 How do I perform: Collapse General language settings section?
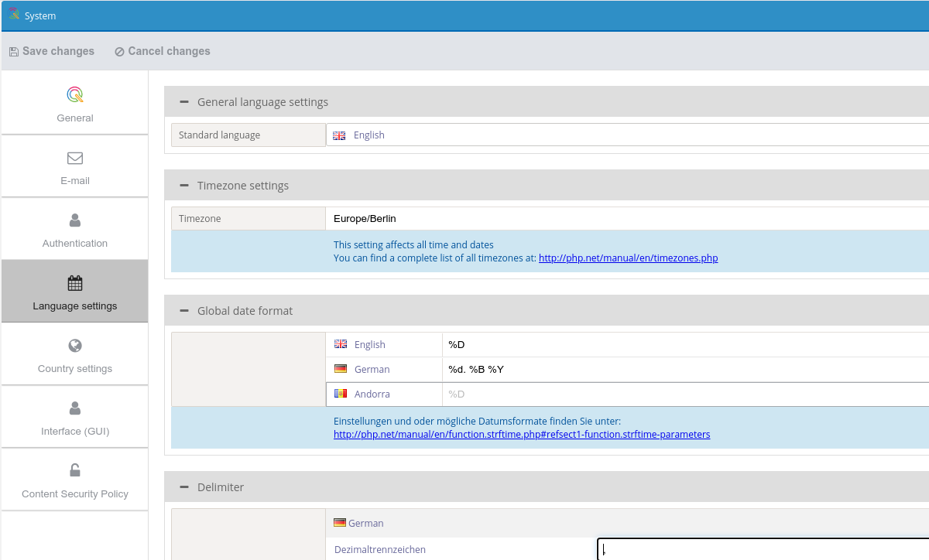tap(184, 102)
